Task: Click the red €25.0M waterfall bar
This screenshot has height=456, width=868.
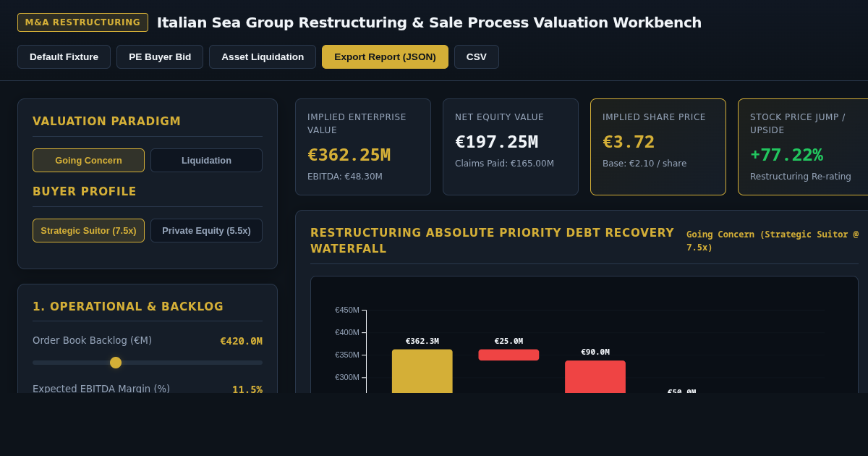Action: tap(509, 355)
